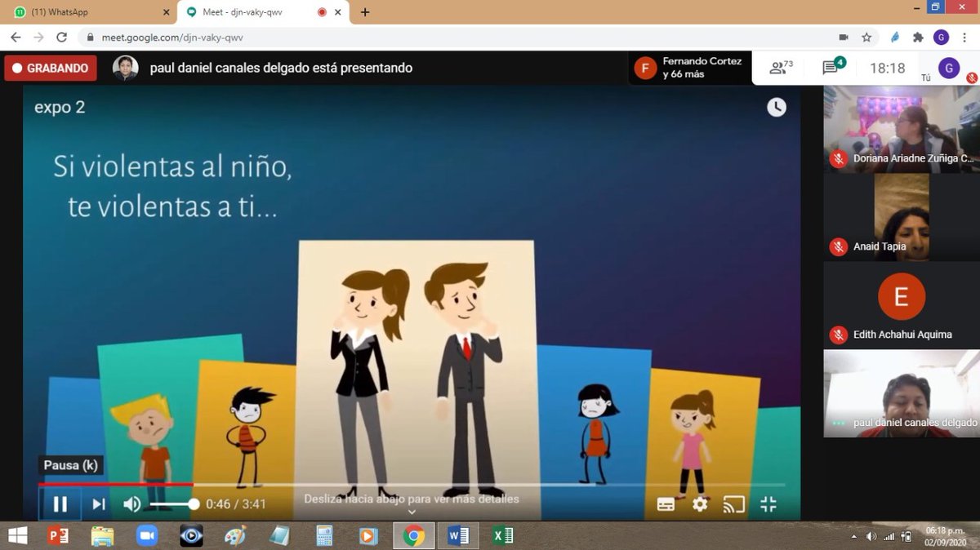Screen dimensions: 980x550
Task: Click your G avatar in Meet bar
Action: tap(948, 68)
